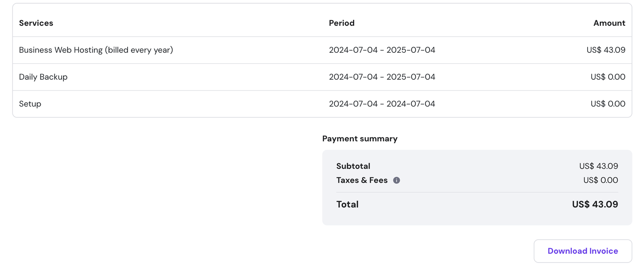Click the Setup US$ 0.00 amount
Viewport: 644px width, 271px height.
607,104
